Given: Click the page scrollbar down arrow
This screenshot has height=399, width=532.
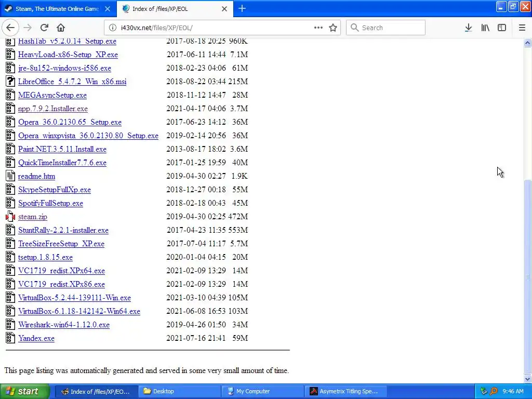Looking at the screenshot, I should tap(527, 379).
